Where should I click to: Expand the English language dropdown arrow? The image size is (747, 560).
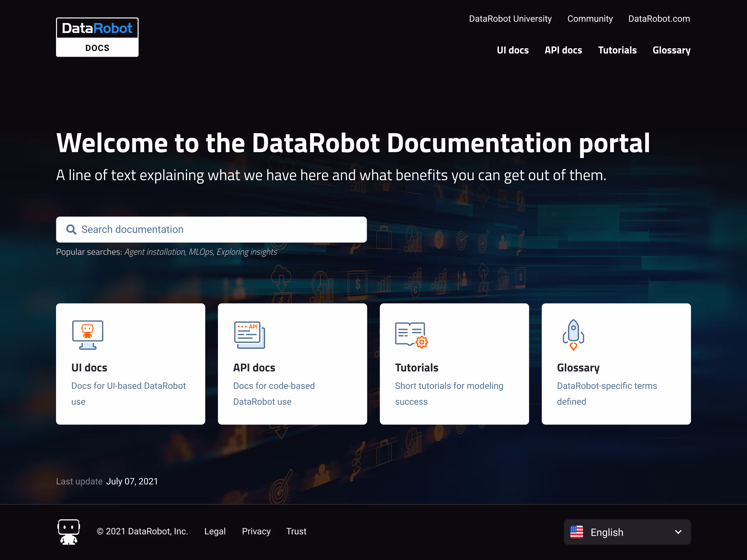(x=678, y=532)
